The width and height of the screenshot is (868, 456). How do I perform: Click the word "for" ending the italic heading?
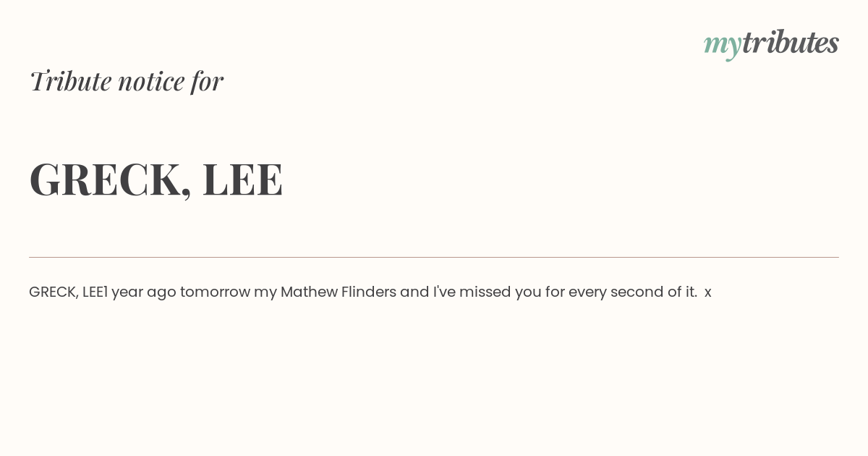[207, 82]
